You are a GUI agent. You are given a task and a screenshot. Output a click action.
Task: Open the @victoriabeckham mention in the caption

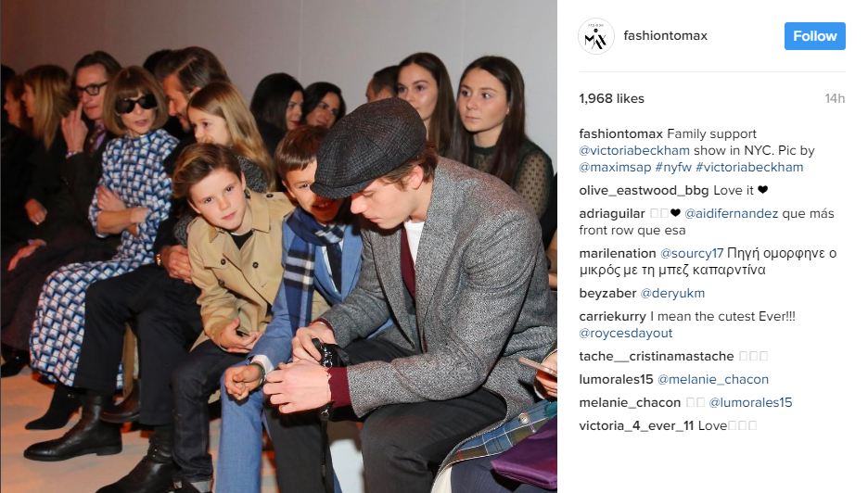(x=634, y=150)
